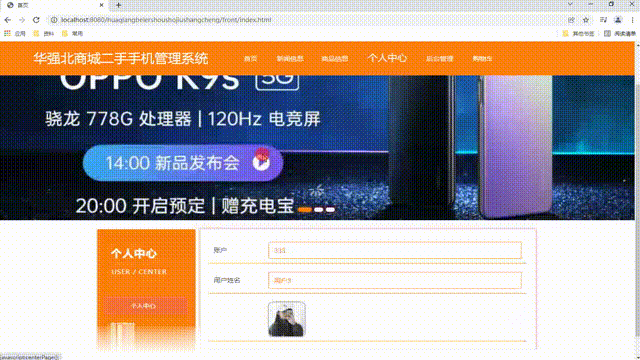
Task: Go back with the browser back arrow
Action: 8,20
